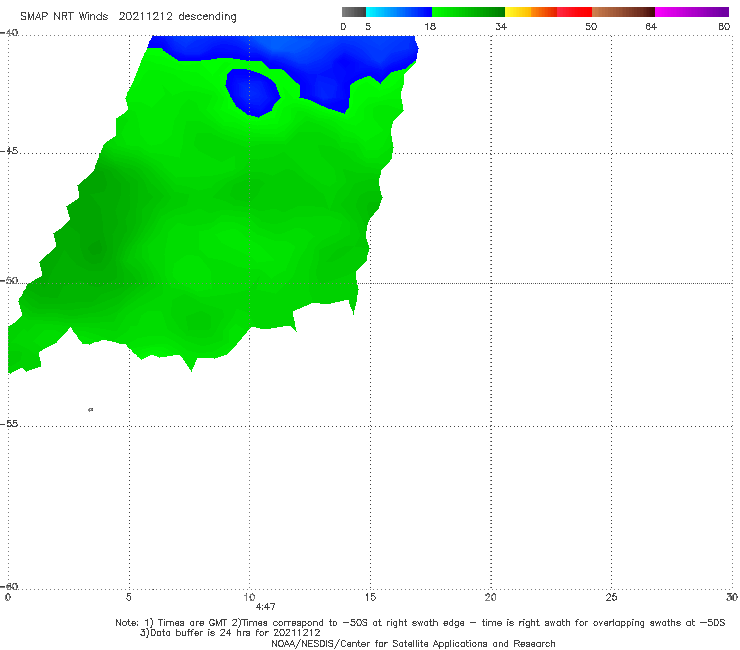The width and height of the screenshot is (740, 650).
Task: Click the NOAA/NESDIS credit line
Action: point(413,643)
